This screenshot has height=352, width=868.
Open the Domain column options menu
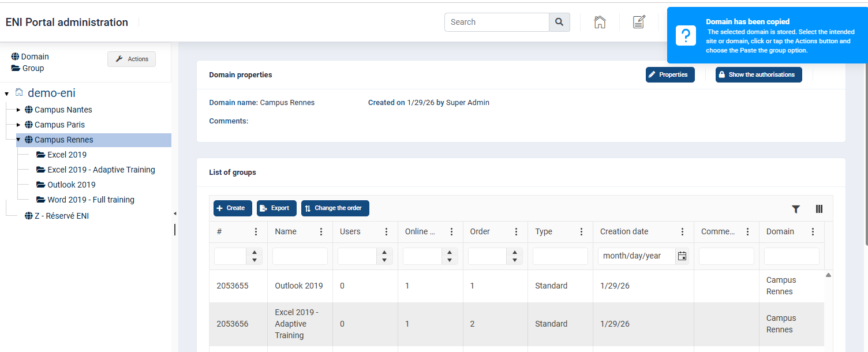(813, 231)
